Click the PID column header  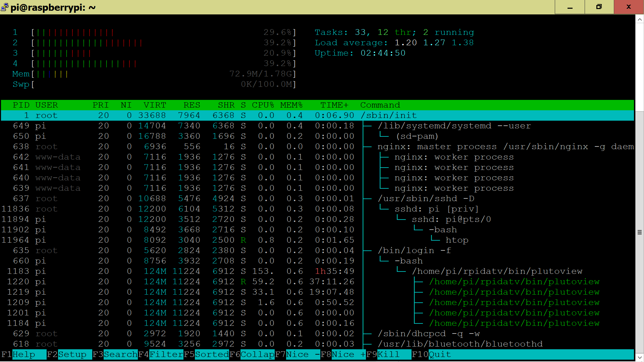pyautogui.click(x=21, y=105)
